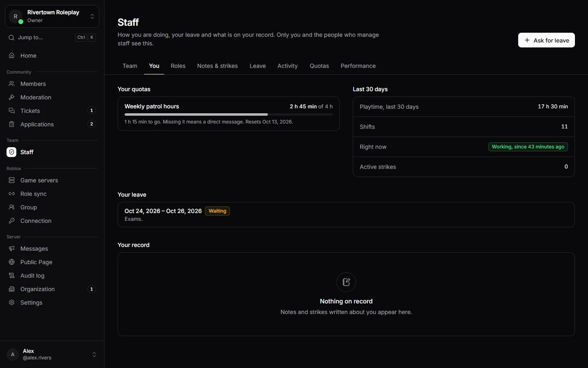
Task: Click the Organization building icon
Action: (12, 289)
